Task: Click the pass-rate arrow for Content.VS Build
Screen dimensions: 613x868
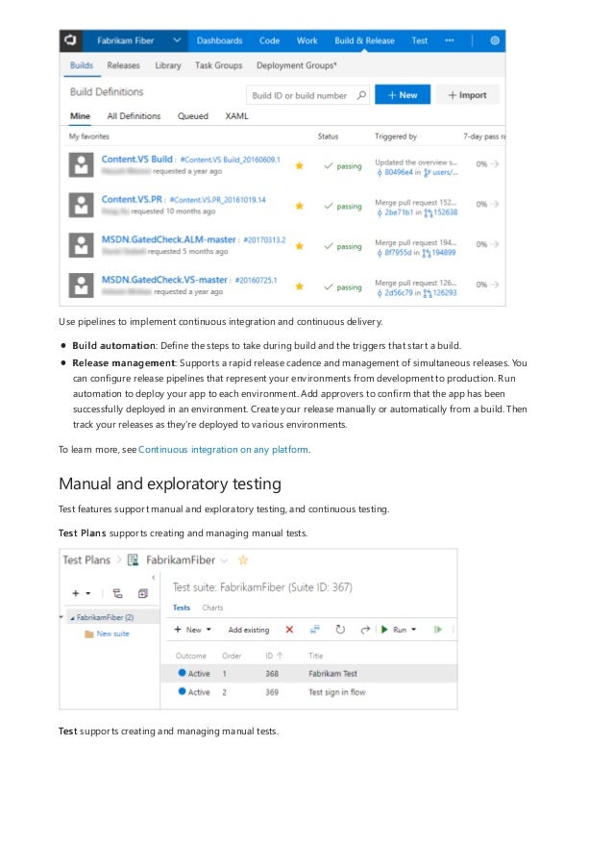Action: coord(495,163)
